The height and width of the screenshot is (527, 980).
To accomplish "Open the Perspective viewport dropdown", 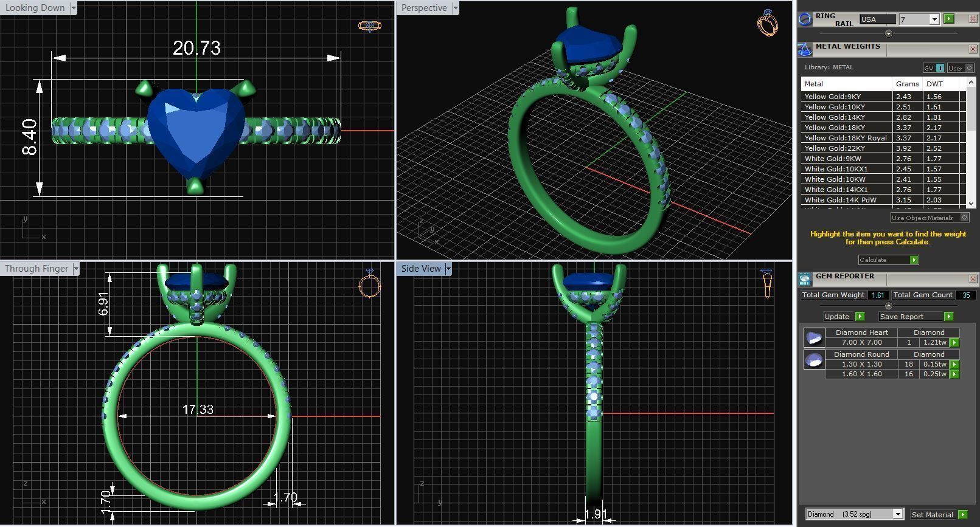I will (x=456, y=8).
